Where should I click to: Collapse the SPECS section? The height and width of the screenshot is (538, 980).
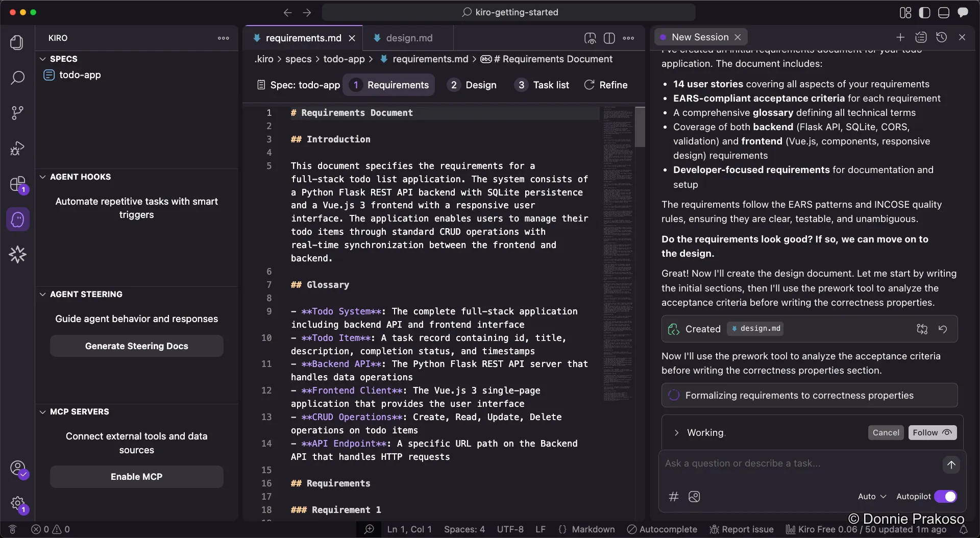(43, 59)
